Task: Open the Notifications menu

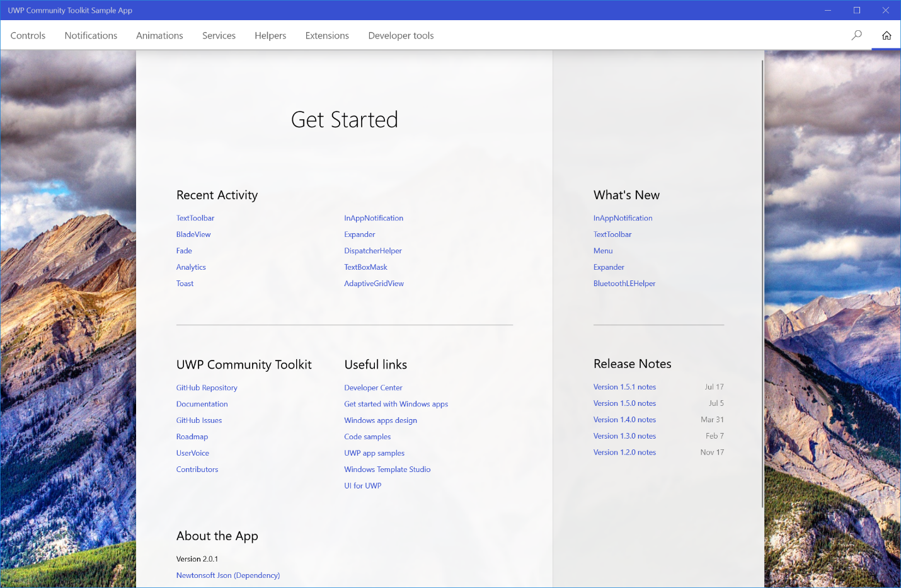Action: [91, 35]
